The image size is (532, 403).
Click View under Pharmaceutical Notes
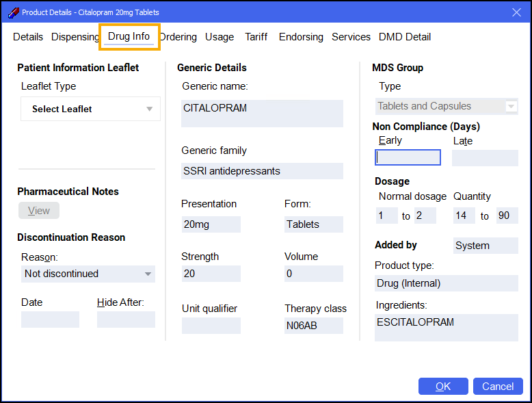coord(39,211)
